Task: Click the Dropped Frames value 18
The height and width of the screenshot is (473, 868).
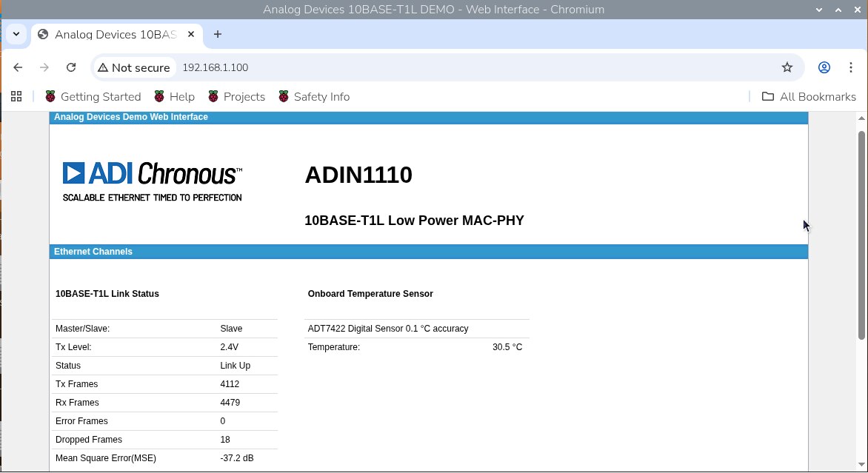Action: (224, 440)
